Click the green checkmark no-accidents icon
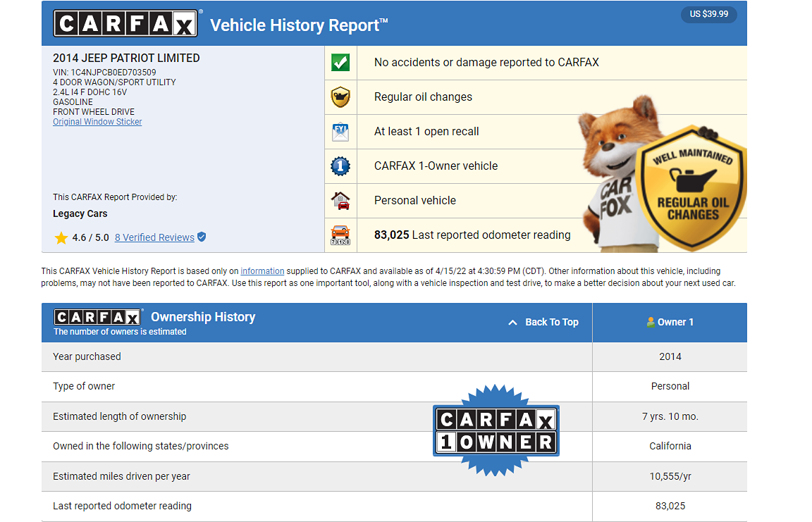 point(340,63)
